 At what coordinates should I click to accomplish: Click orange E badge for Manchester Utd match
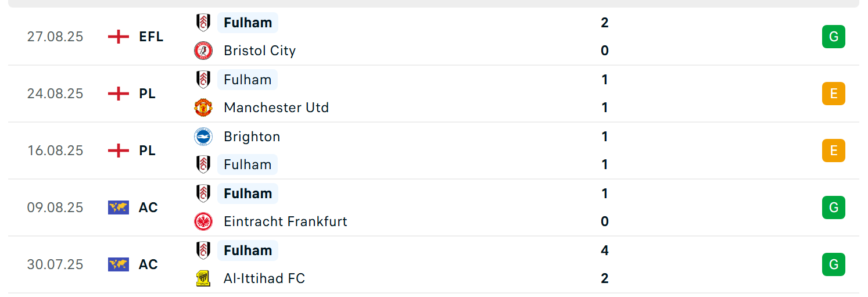tap(834, 94)
